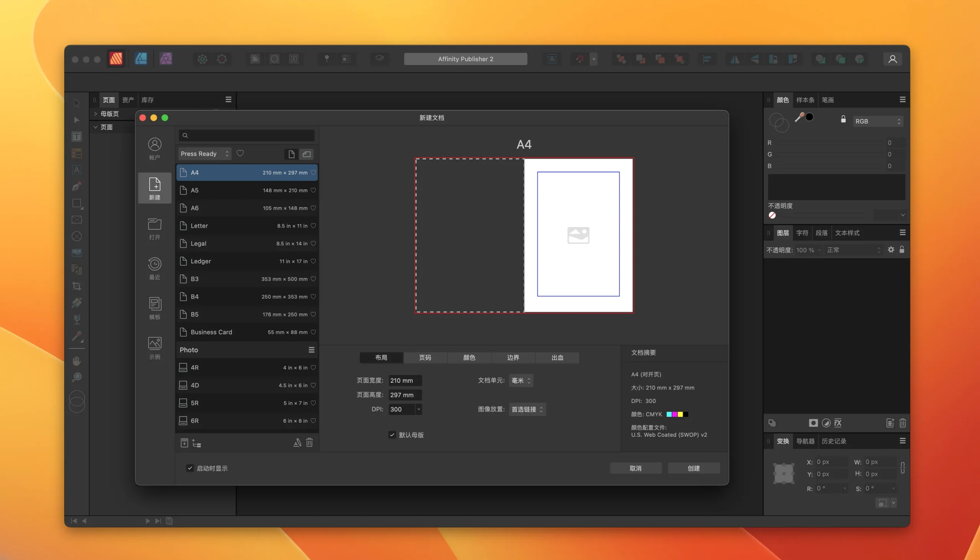This screenshot has height=560, width=980.
Task: Open the document units dropdown
Action: pos(520,380)
